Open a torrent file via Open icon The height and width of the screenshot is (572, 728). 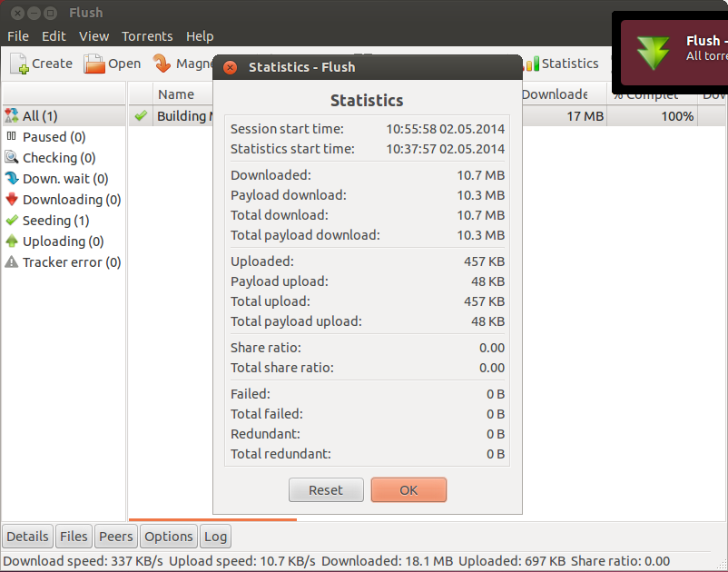point(94,64)
